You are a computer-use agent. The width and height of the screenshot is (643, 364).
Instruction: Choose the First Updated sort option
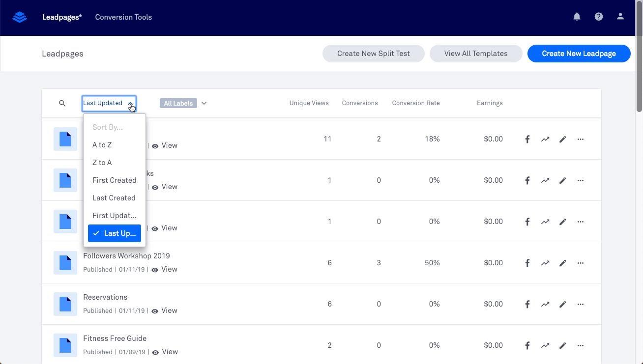tap(115, 216)
